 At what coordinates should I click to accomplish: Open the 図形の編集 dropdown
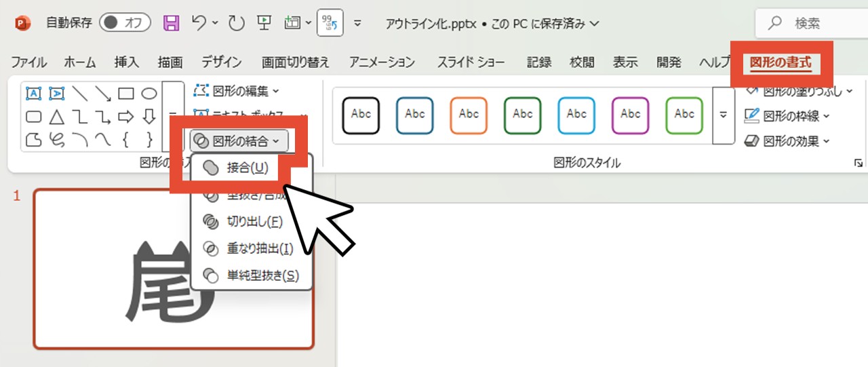(x=237, y=90)
